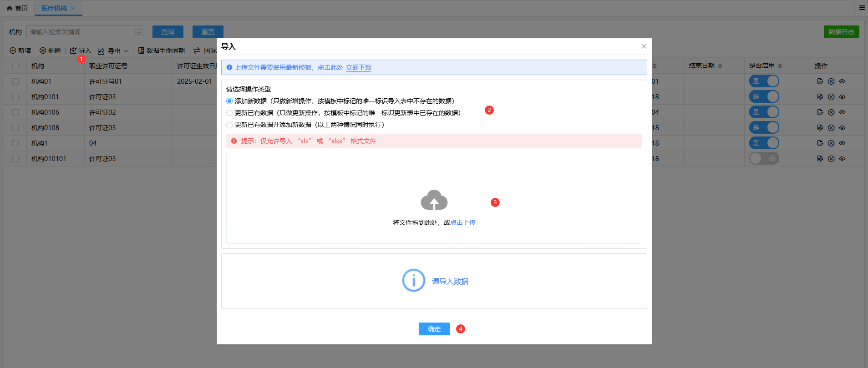Screen dimensions: 868x368
Task: Toggle the 是否启用 switch for 机构010101
Action: coord(764,158)
